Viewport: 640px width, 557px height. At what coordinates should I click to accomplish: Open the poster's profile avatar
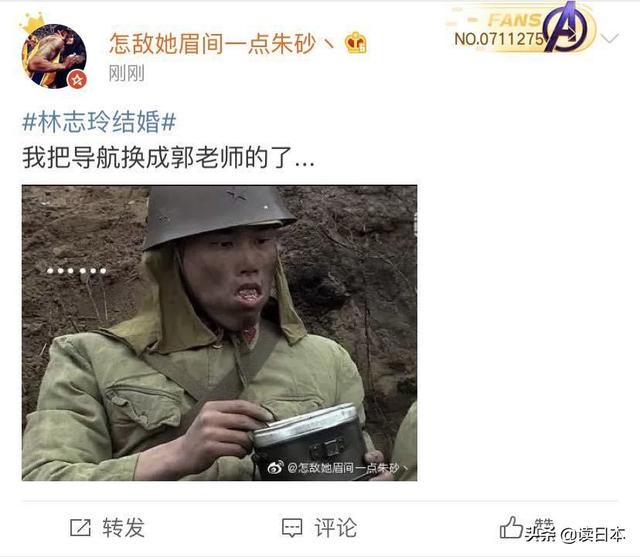[54, 56]
